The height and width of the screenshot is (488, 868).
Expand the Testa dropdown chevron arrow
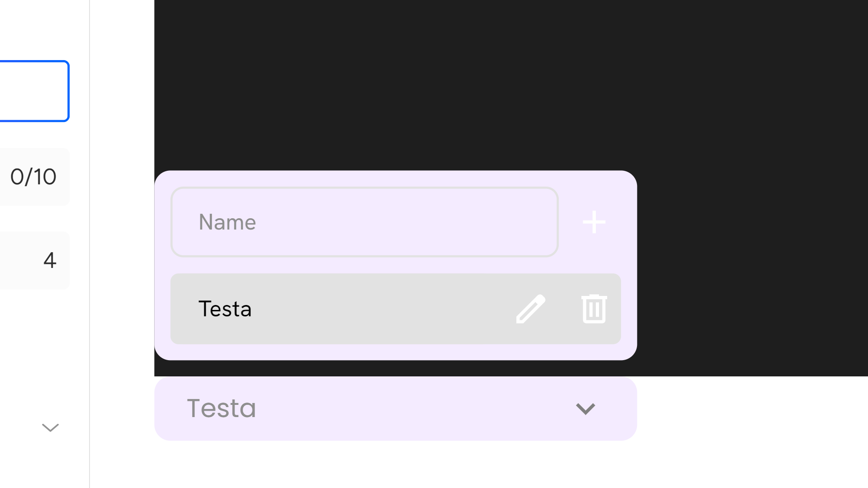585,408
